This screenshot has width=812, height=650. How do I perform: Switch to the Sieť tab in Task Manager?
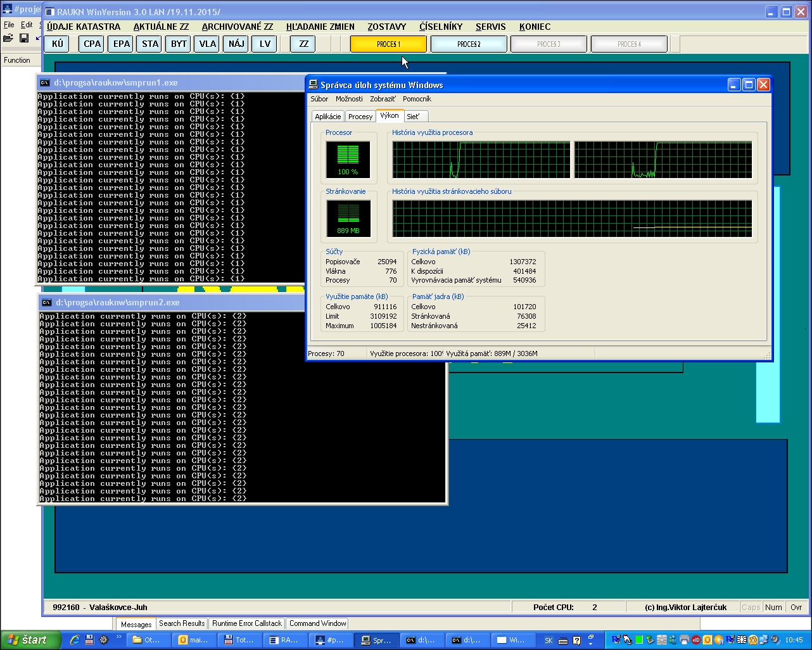click(x=415, y=116)
